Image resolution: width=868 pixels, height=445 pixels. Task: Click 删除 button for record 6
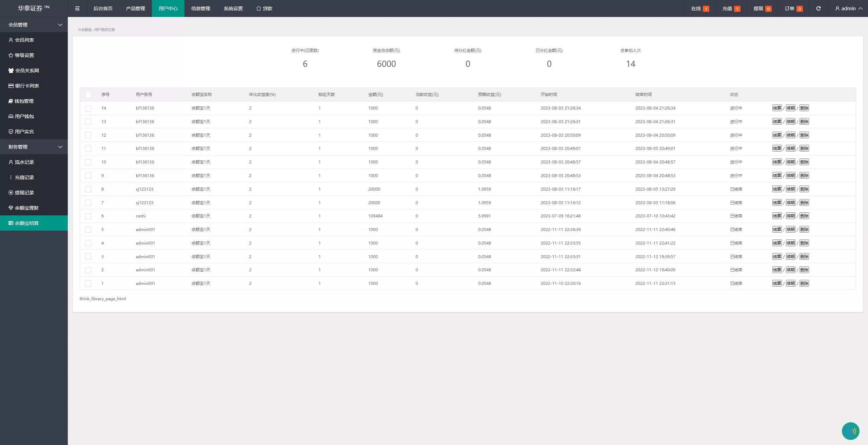point(804,216)
